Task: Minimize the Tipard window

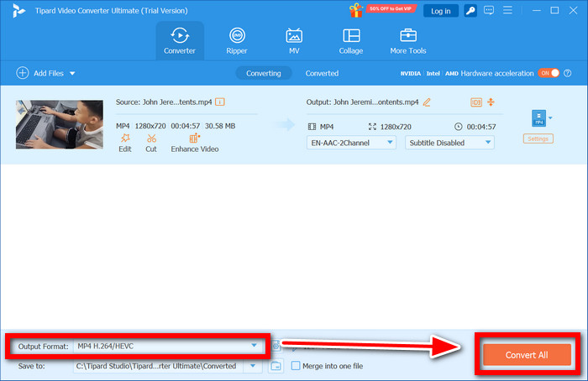Action: click(x=537, y=10)
